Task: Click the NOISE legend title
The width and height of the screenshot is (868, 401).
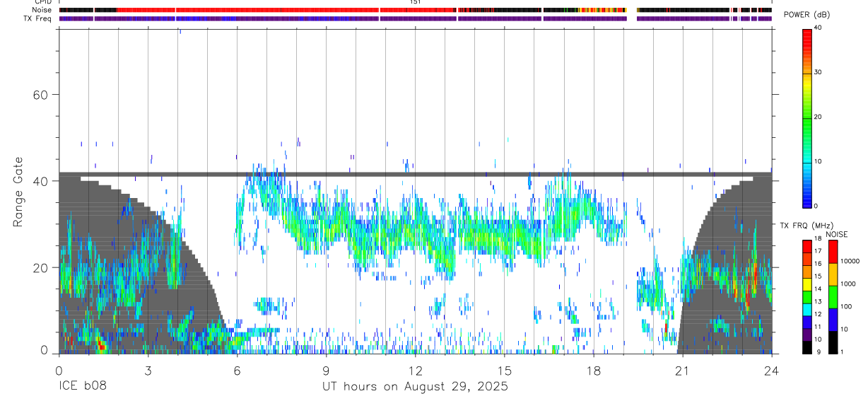Action: point(837,234)
